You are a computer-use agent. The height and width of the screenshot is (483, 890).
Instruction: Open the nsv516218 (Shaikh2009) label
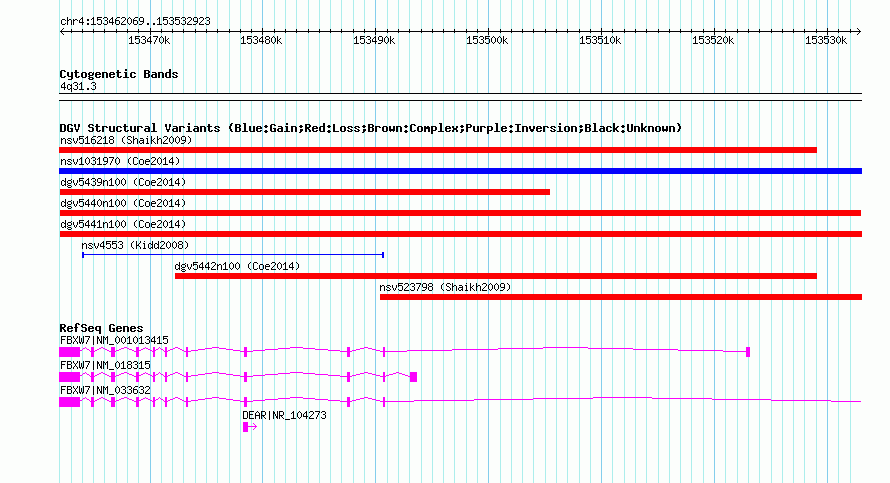click(126, 140)
